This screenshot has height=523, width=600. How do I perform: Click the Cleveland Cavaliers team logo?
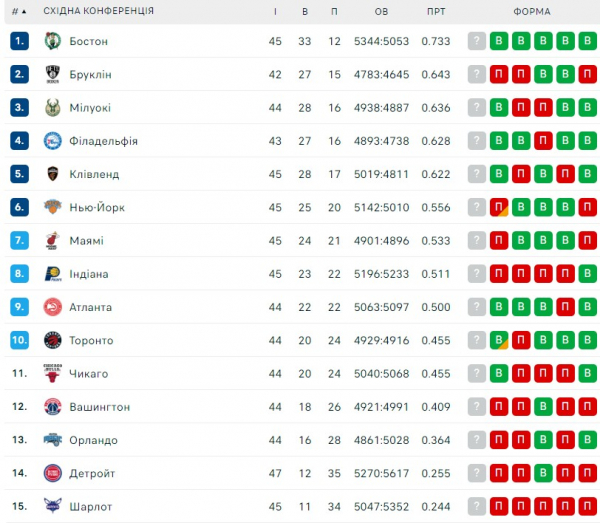pyautogui.click(x=53, y=174)
